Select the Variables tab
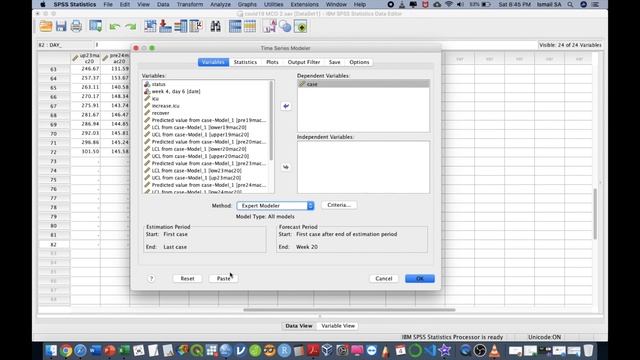640x360 pixels. [x=213, y=62]
